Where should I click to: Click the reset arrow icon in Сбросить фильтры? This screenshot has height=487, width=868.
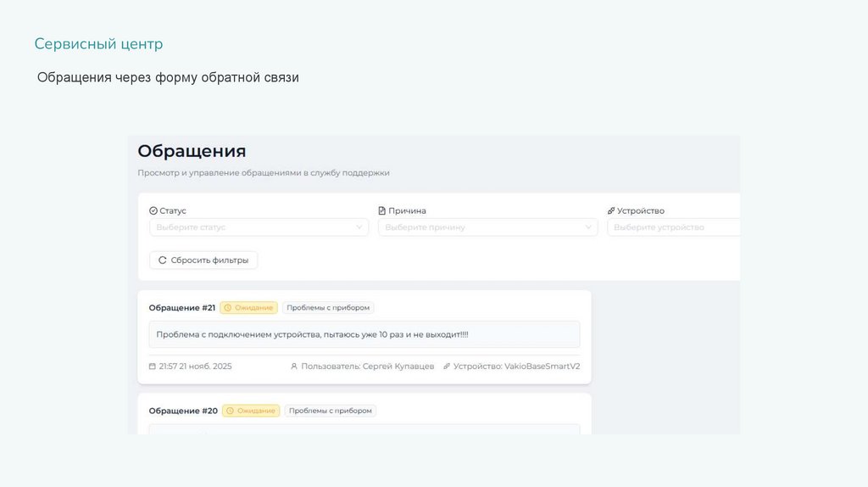click(x=162, y=260)
